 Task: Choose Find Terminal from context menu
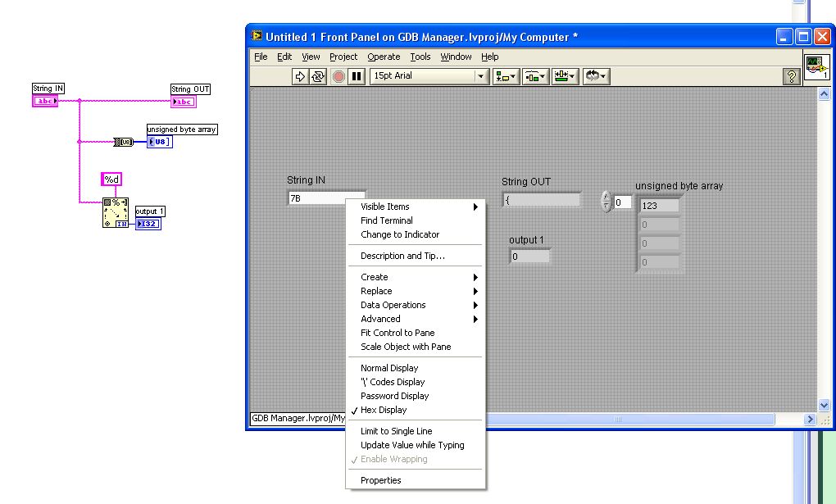[416, 220]
